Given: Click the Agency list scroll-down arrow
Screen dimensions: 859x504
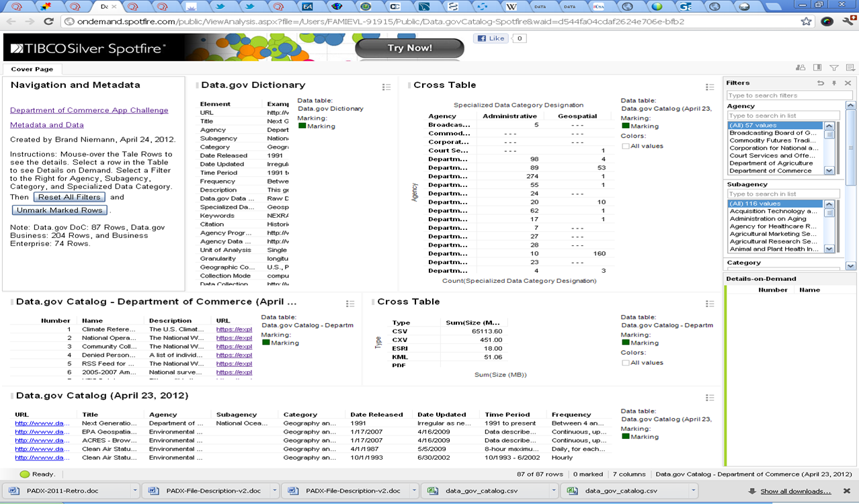Looking at the screenshot, I should 829,171.
